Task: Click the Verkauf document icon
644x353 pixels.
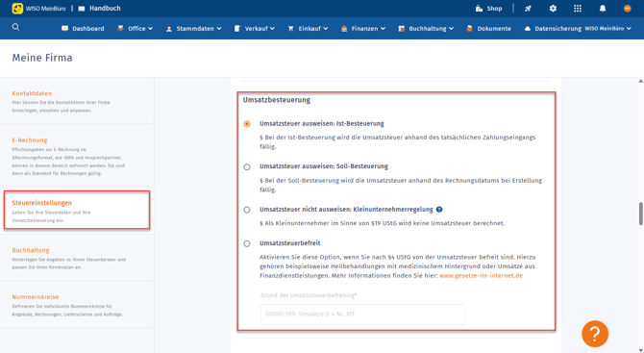Action: tap(237, 28)
